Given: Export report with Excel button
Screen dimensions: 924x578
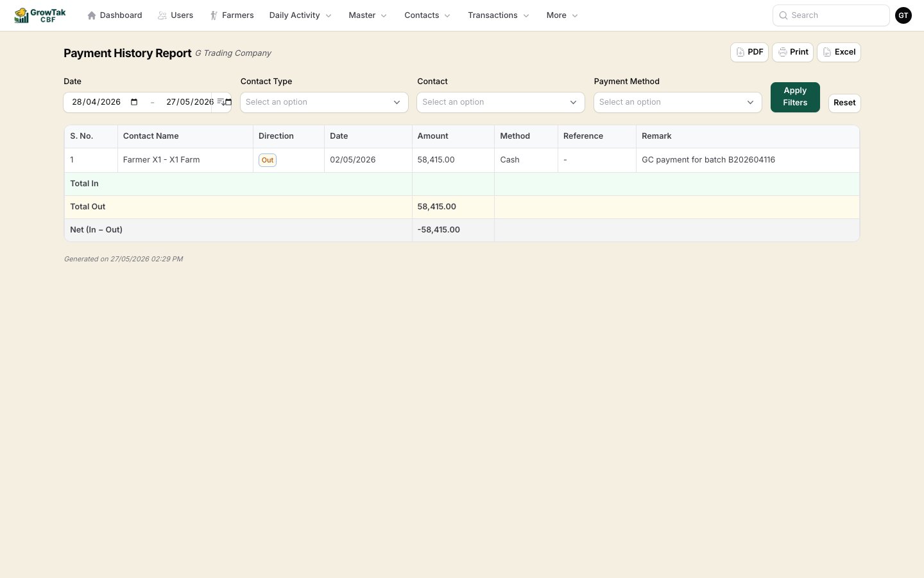Looking at the screenshot, I should [x=839, y=52].
